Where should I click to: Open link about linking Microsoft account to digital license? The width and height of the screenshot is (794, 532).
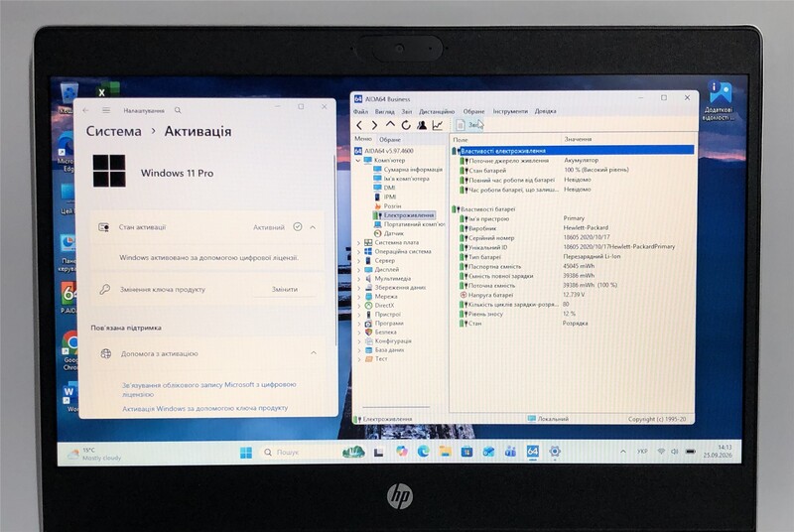click(x=208, y=389)
